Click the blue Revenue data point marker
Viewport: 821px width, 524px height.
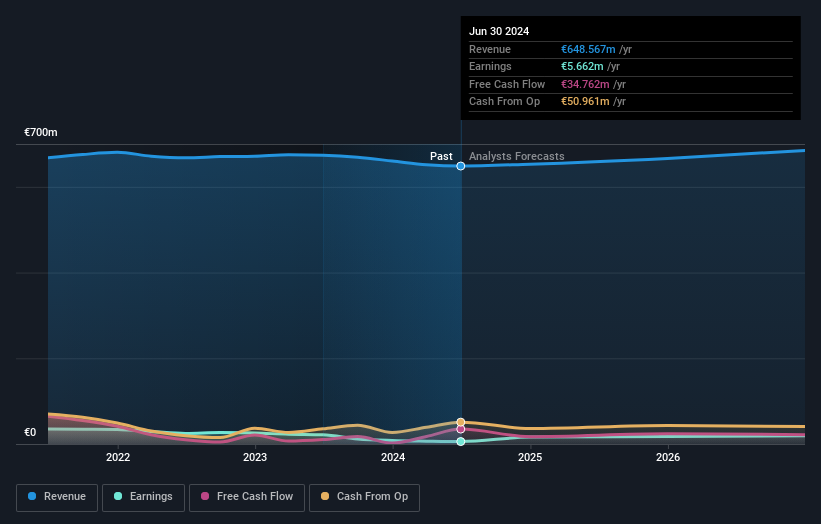[x=461, y=166]
